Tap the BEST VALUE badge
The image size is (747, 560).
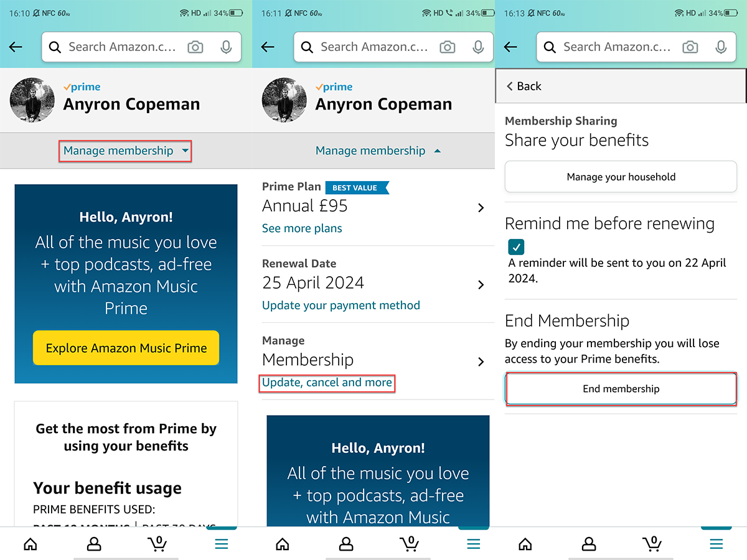pyautogui.click(x=357, y=187)
